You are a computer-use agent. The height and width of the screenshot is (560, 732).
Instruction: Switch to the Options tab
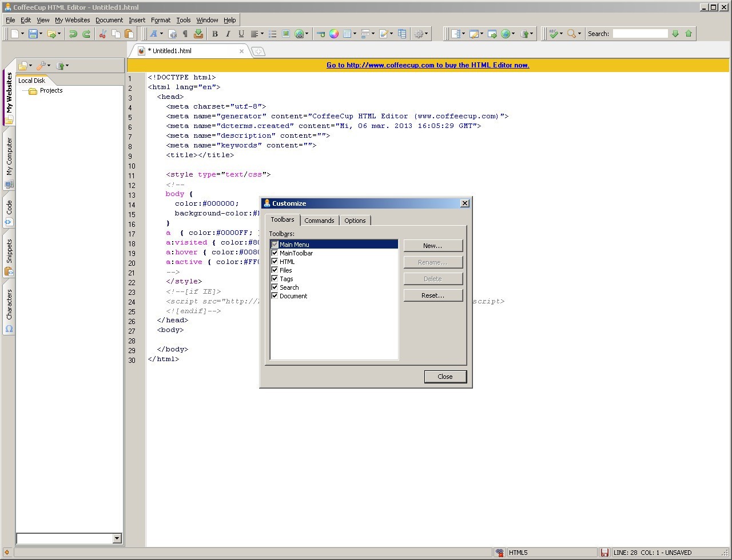point(355,221)
